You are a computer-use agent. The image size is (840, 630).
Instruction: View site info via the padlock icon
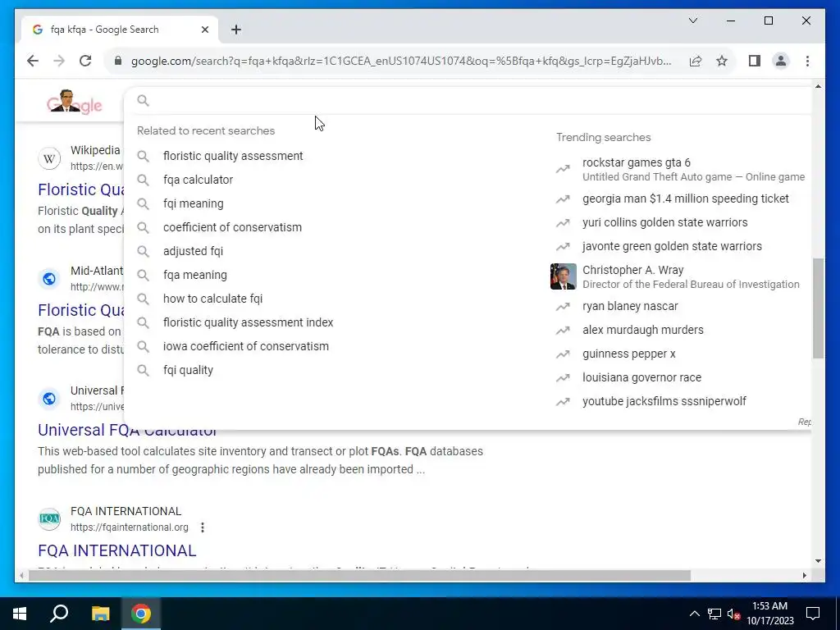click(x=118, y=61)
